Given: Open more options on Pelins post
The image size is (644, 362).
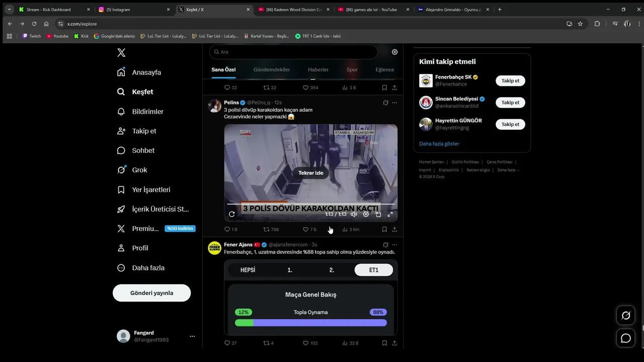Looking at the screenshot, I should 394,103.
